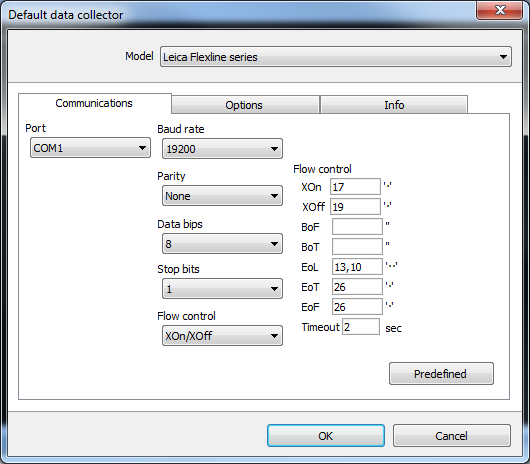Click the Default data collector window title
The width and height of the screenshot is (530, 464).
click(x=66, y=15)
